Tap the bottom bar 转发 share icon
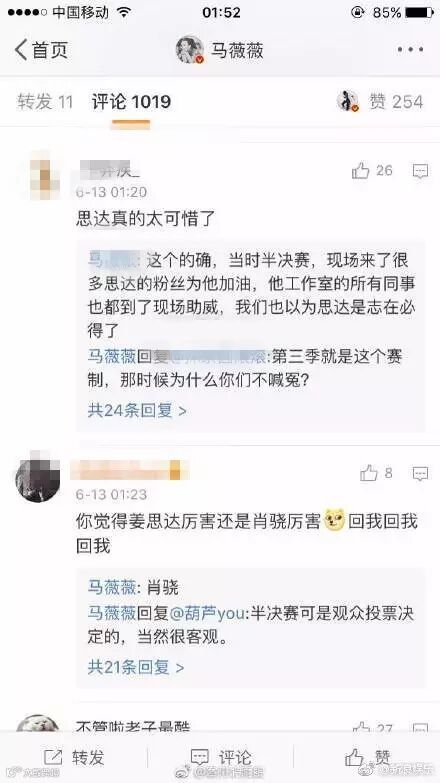 point(53,757)
